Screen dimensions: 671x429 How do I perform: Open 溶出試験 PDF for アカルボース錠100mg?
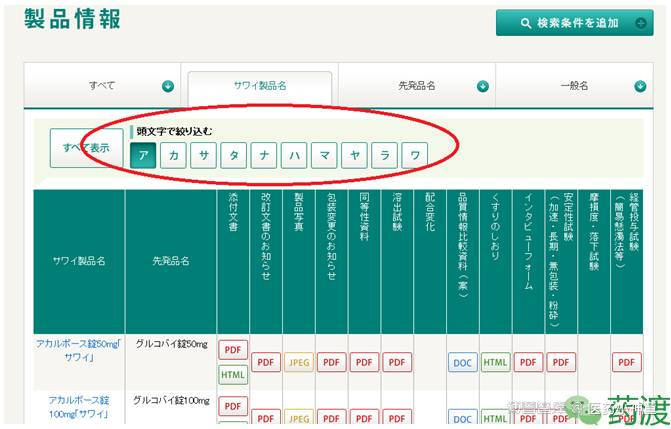(x=397, y=417)
